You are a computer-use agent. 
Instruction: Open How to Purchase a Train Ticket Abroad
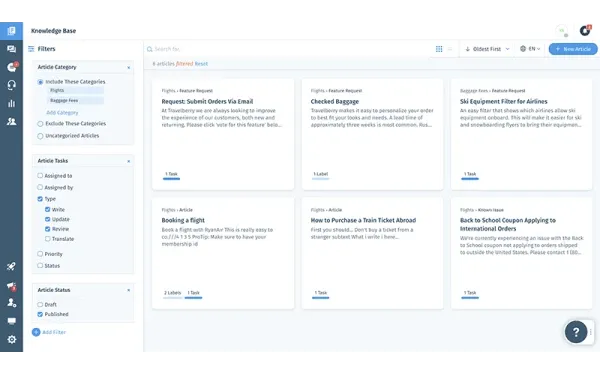[x=363, y=220]
